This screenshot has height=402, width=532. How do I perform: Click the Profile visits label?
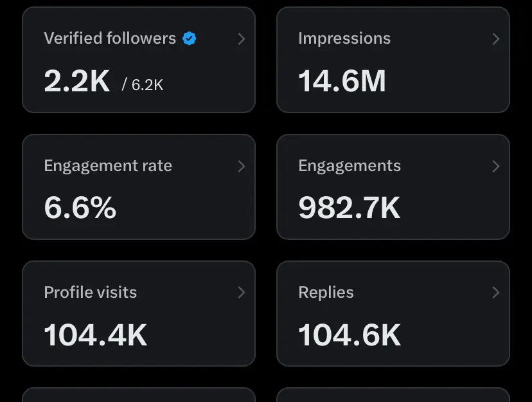coord(91,293)
